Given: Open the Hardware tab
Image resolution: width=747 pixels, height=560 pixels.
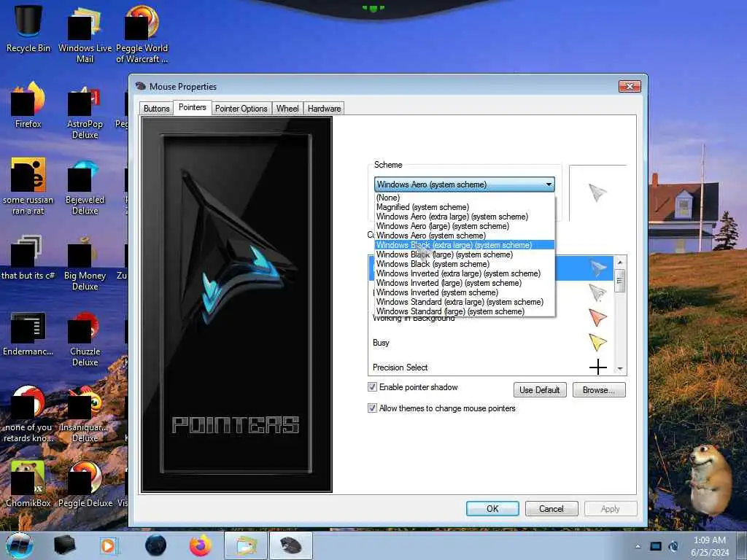Looking at the screenshot, I should tap(324, 109).
